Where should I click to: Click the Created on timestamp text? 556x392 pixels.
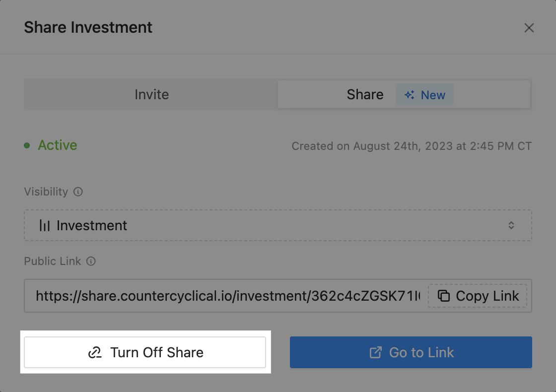point(411,146)
